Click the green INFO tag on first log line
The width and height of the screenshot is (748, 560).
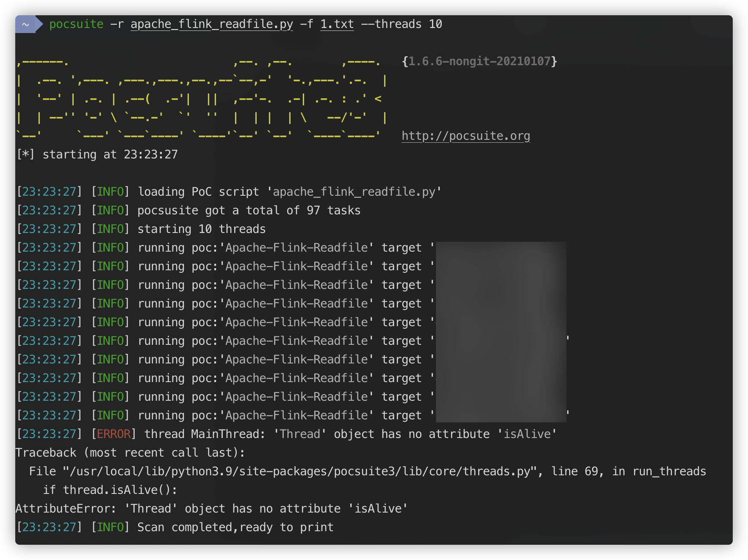111,191
